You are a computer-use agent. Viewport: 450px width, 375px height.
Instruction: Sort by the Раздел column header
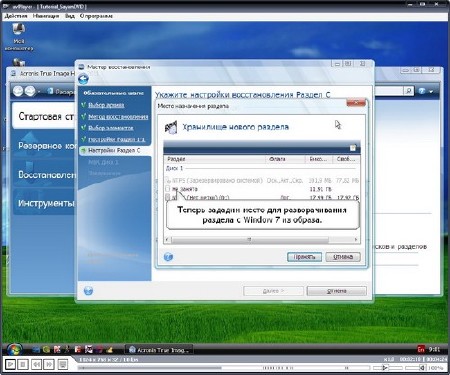click(x=215, y=159)
